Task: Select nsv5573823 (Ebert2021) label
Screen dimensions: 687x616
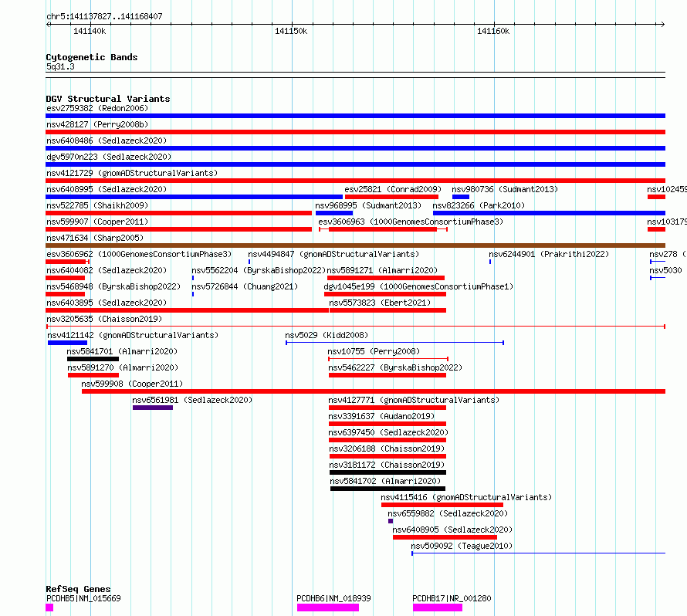Action: (x=380, y=303)
